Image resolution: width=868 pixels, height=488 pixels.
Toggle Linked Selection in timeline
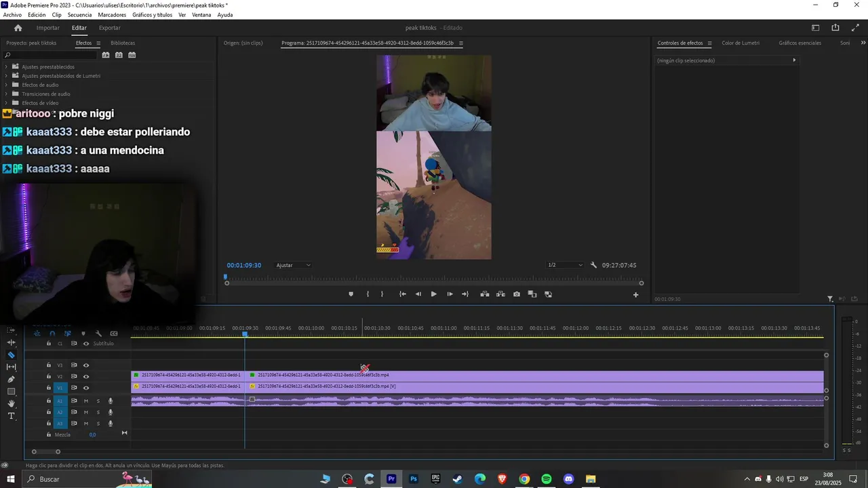click(68, 333)
